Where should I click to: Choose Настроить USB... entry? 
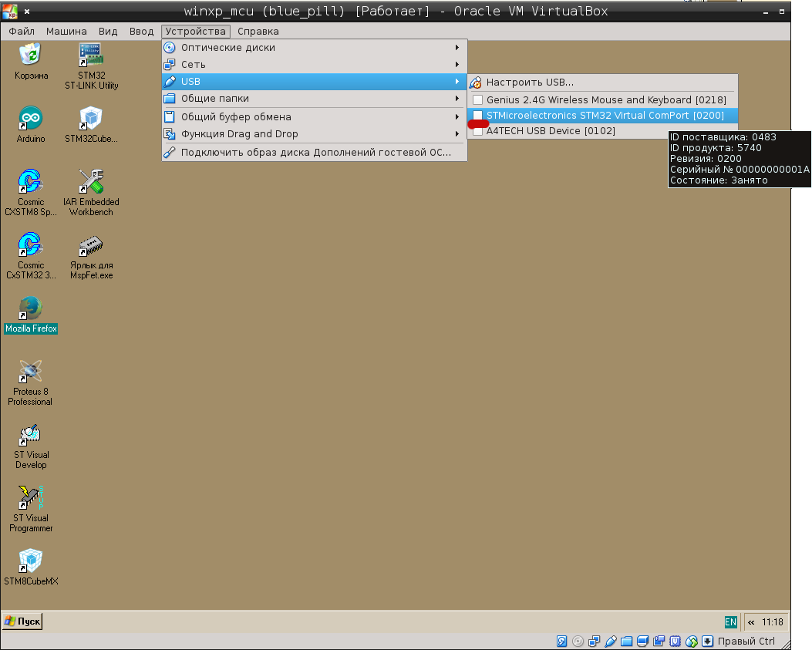pyautogui.click(x=602, y=83)
